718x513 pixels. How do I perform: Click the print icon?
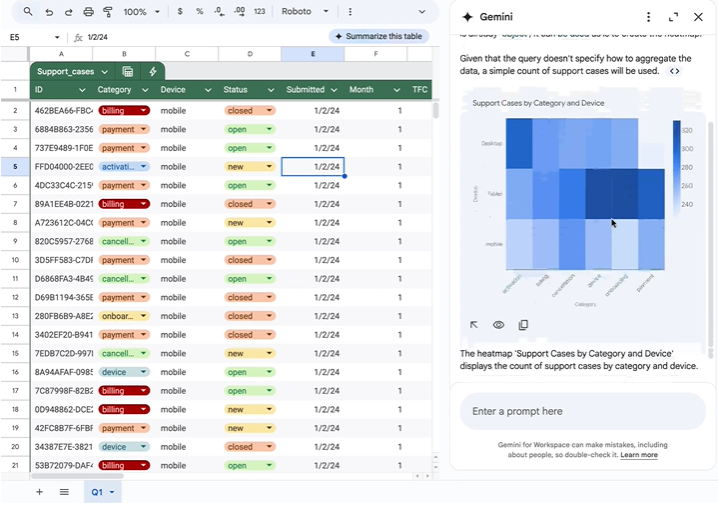pyautogui.click(x=88, y=12)
